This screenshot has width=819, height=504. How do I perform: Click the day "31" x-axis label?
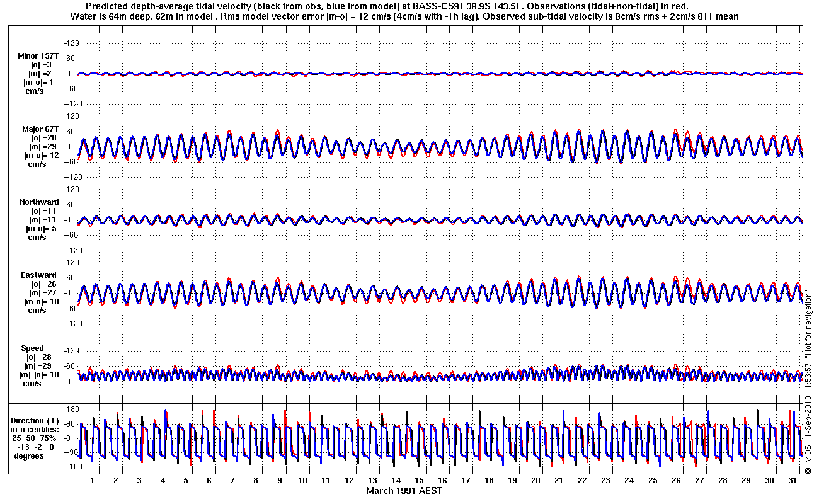click(x=793, y=481)
